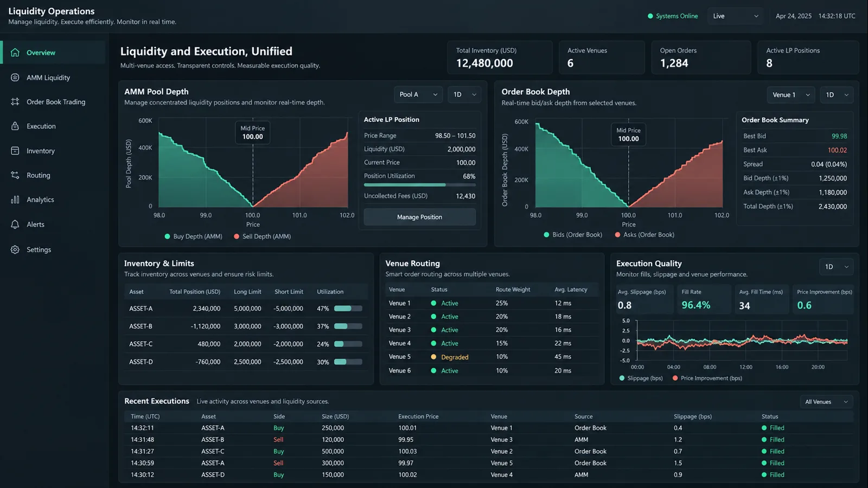This screenshot has width=868, height=488.
Task: Click Best Ask value 100.02
Action: (837, 150)
